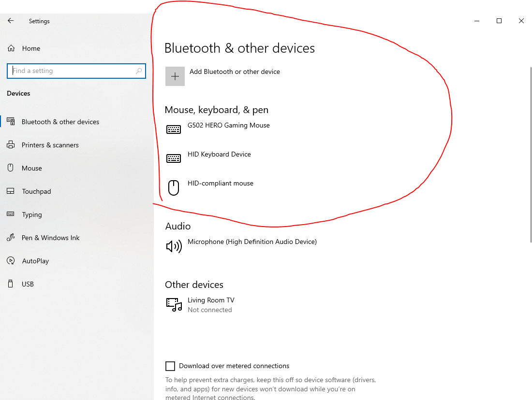Screen dimensions: 532x400
Task: Select Microphone (High Definition Audio Device)
Action: pos(252,242)
